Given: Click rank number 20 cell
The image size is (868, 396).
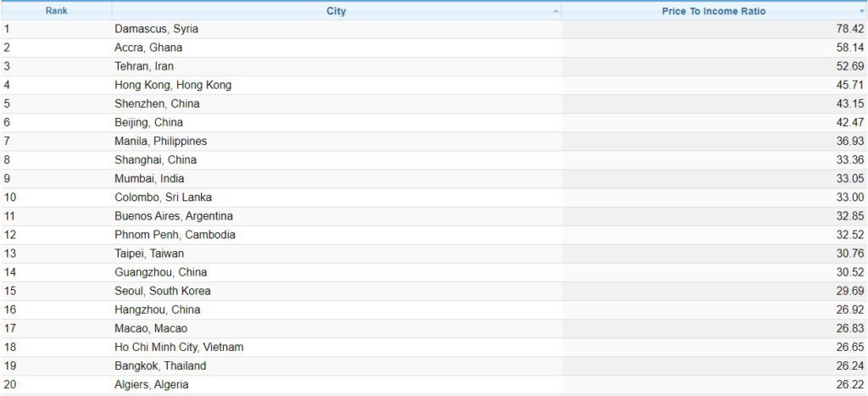Looking at the screenshot, I should point(57,384).
